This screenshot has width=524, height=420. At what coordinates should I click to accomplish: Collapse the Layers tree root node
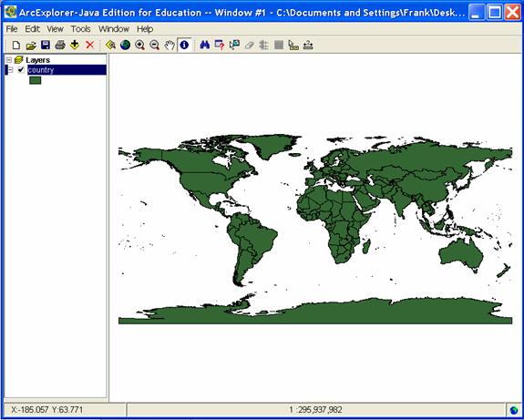(x=9, y=60)
